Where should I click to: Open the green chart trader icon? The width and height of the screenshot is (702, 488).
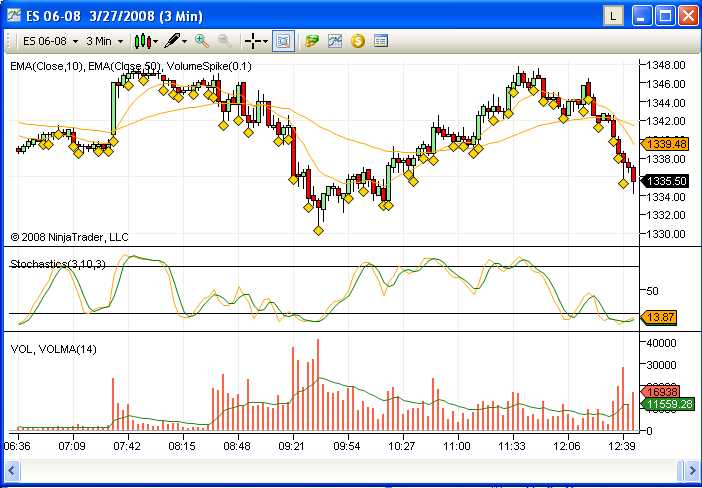[x=312, y=41]
